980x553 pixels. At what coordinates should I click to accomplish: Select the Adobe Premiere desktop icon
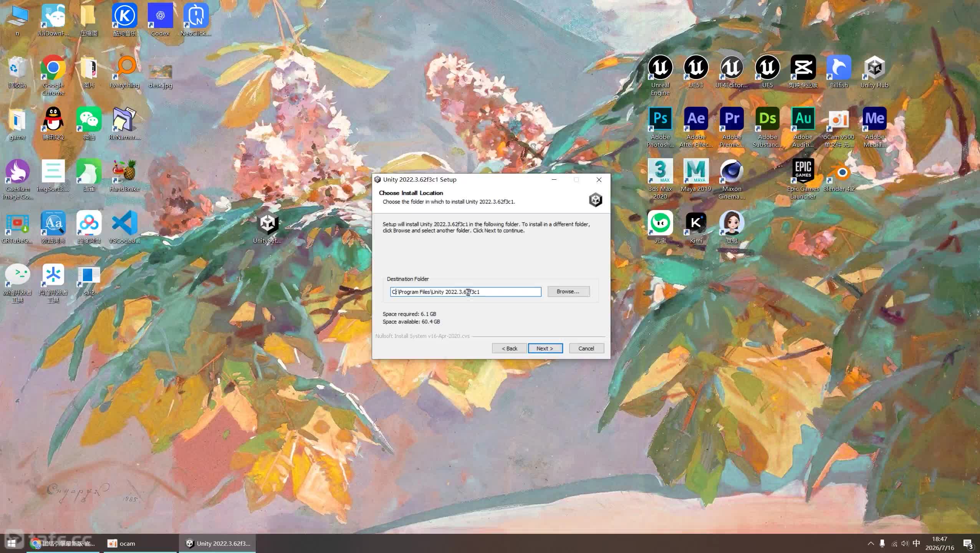tap(732, 127)
